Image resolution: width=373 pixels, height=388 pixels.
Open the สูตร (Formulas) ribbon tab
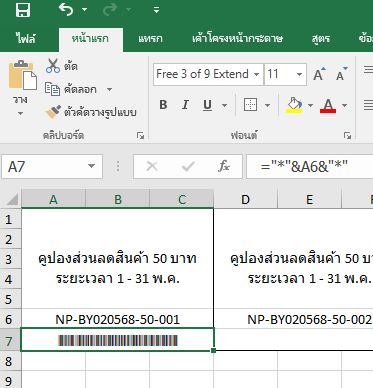click(321, 39)
